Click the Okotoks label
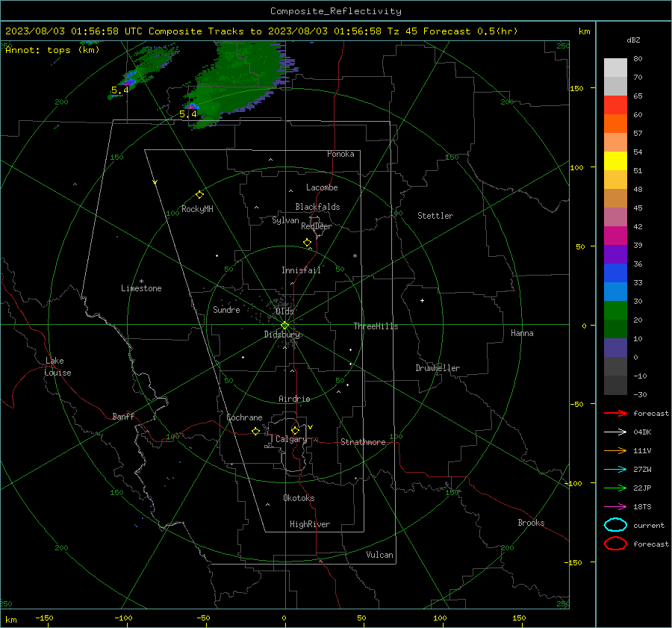 point(299,497)
